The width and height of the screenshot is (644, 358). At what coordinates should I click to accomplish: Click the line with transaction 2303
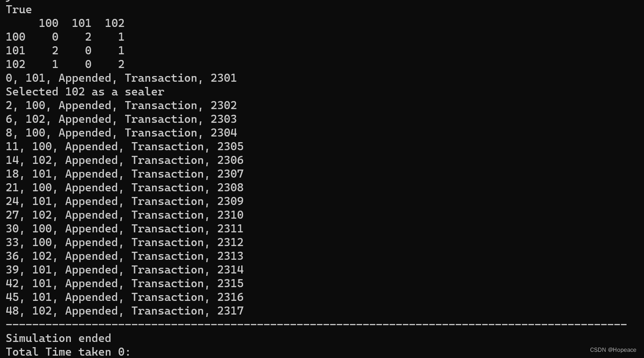pyautogui.click(x=121, y=119)
